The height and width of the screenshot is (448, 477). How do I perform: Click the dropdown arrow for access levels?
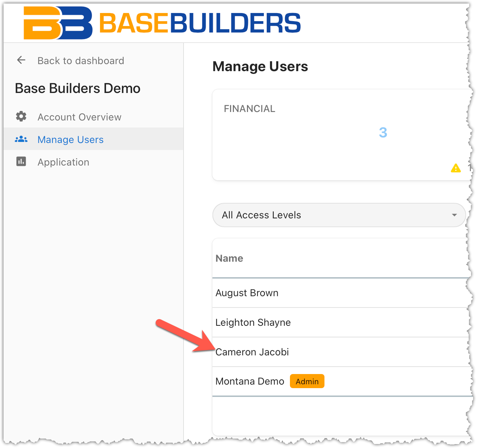click(454, 215)
